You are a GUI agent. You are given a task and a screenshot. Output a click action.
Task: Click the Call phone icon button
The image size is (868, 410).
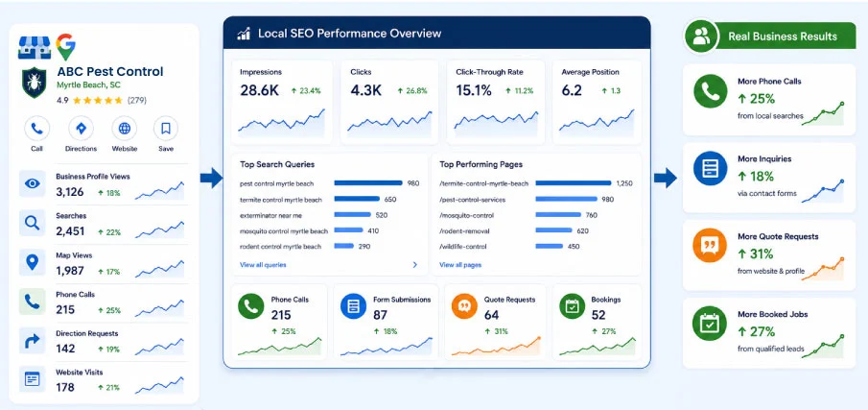pos(36,129)
